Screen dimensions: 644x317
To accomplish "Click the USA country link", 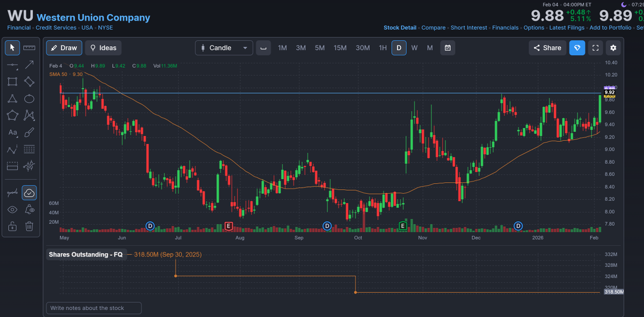I will (x=87, y=27).
